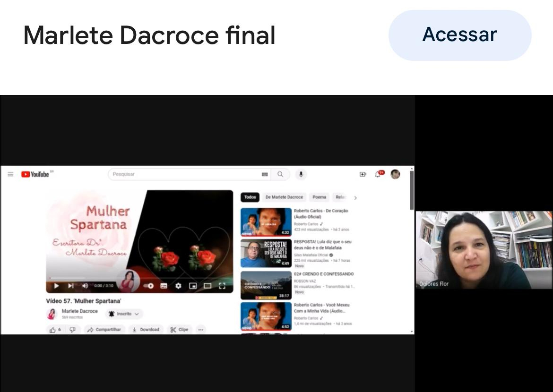553x392 pixels.
Task: Open more actions three-dot menu
Action: coord(201,330)
